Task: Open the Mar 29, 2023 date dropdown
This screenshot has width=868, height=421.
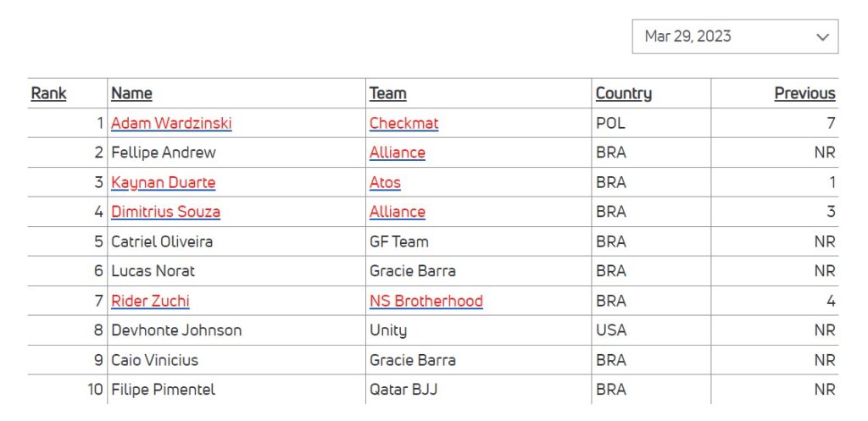Action: pyautogui.click(x=734, y=36)
